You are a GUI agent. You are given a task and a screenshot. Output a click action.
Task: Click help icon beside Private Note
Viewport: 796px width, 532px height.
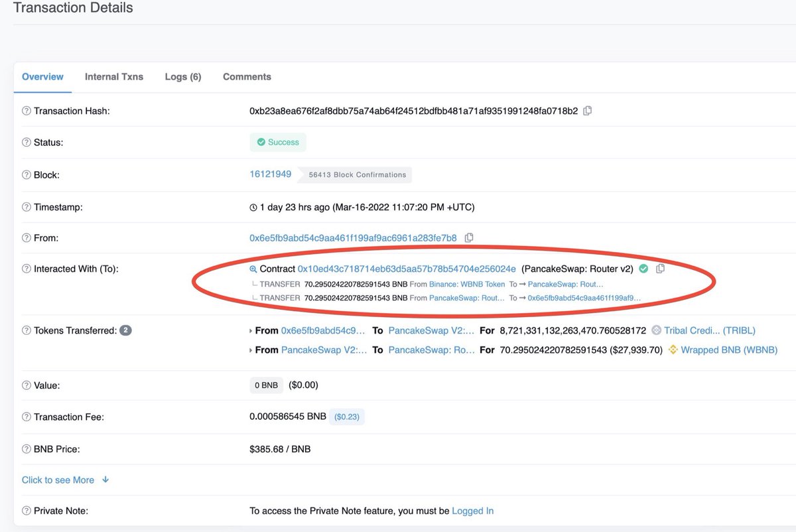[x=27, y=511]
